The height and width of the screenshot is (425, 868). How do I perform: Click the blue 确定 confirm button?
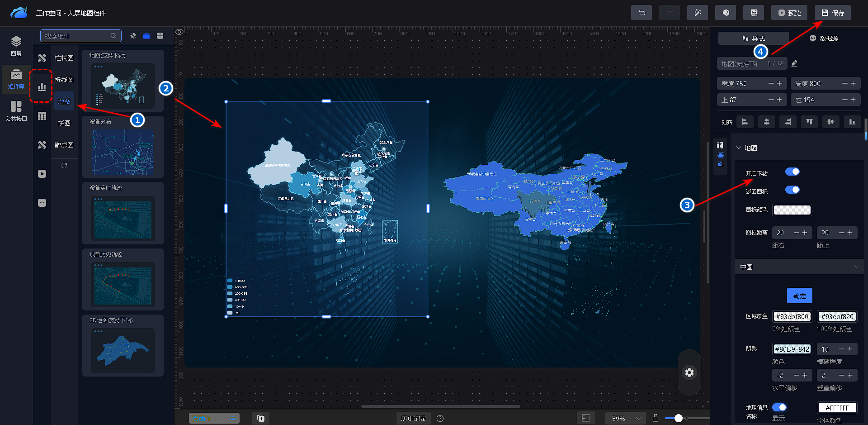click(799, 296)
